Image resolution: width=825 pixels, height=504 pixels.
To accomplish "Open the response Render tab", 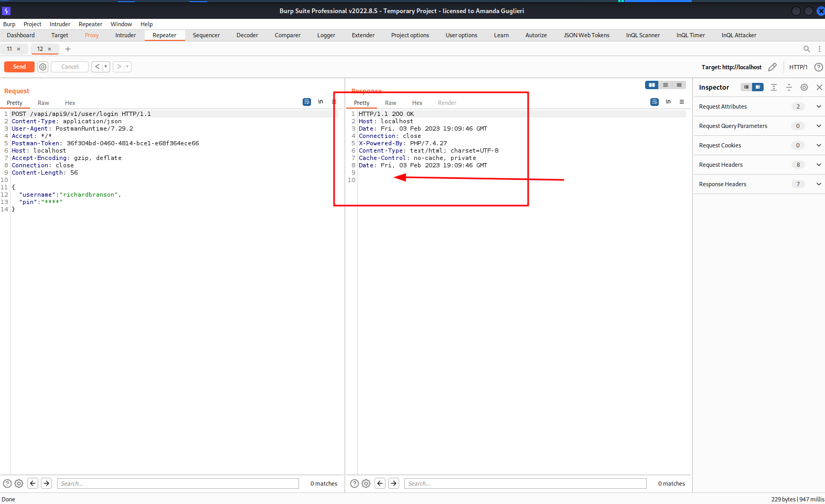I will [447, 103].
